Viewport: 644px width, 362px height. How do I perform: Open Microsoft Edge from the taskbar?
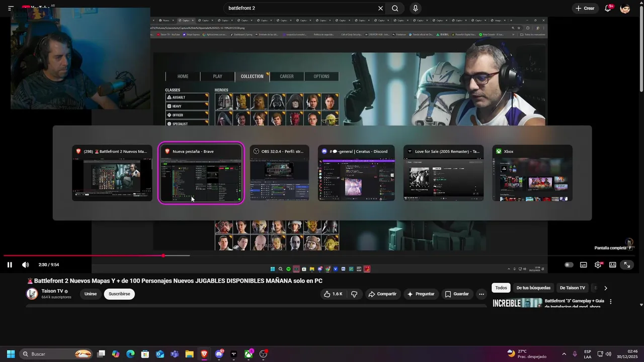point(130,354)
